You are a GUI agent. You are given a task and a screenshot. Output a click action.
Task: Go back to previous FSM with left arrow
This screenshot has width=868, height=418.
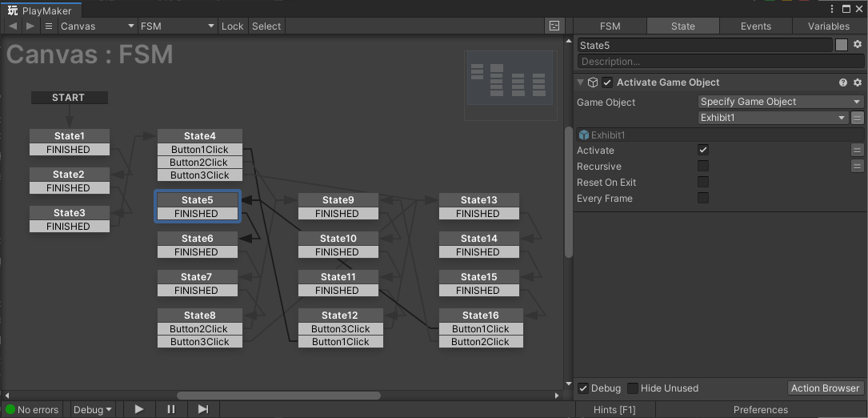(13, 26)
